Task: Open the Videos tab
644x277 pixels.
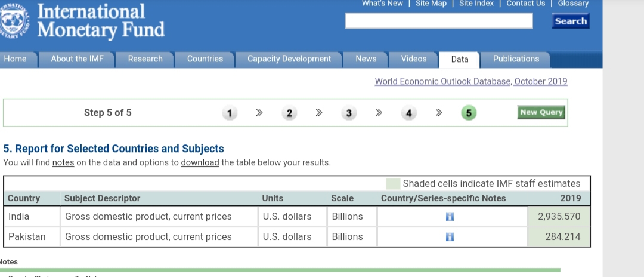Action: coord(414,59)
